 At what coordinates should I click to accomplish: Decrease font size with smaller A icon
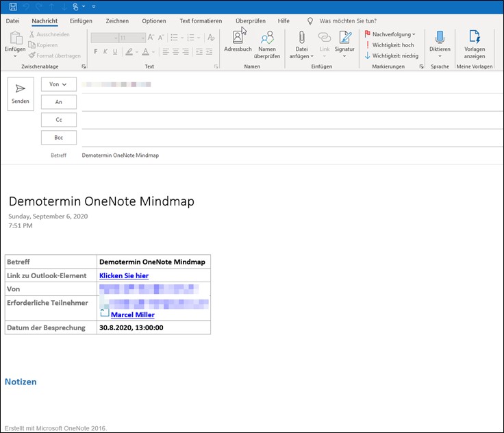161,38
